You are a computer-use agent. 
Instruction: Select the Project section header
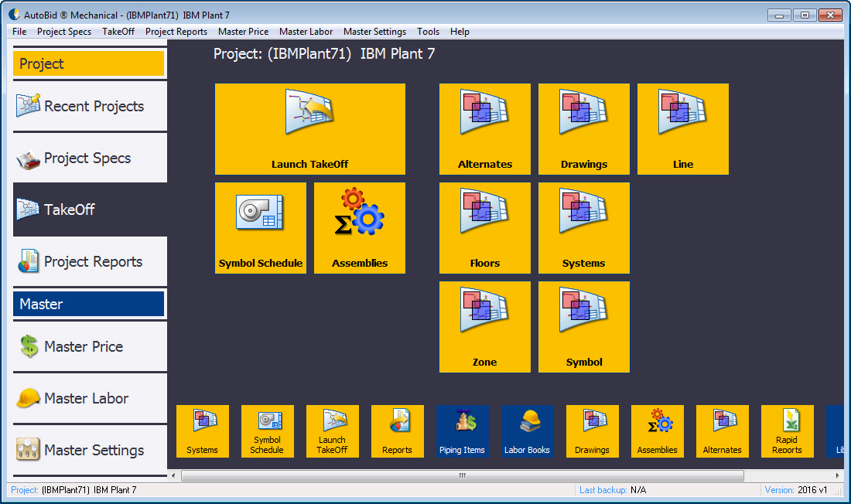[88, 63]
